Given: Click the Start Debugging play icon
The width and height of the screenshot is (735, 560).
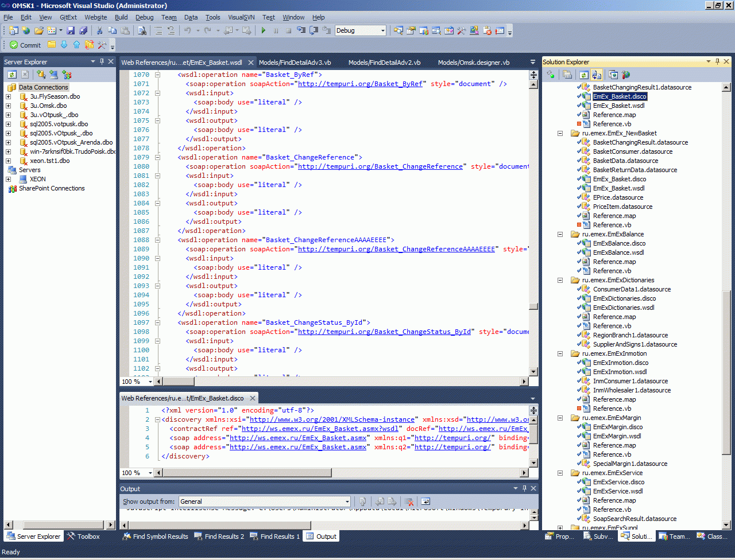Looking at the screenshot, I should (x=263, y=30).
